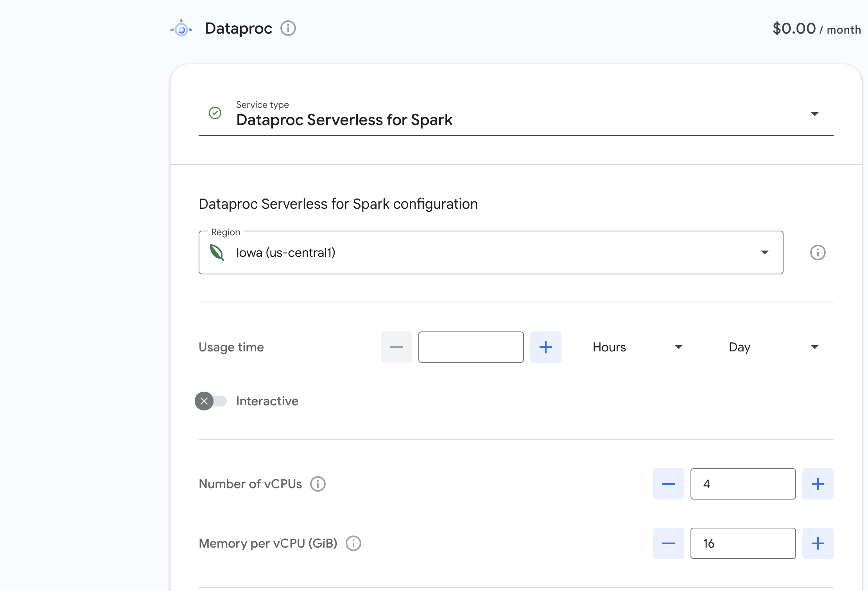Click the Interactive label text

pyautogui.click(x=267, y=401)
